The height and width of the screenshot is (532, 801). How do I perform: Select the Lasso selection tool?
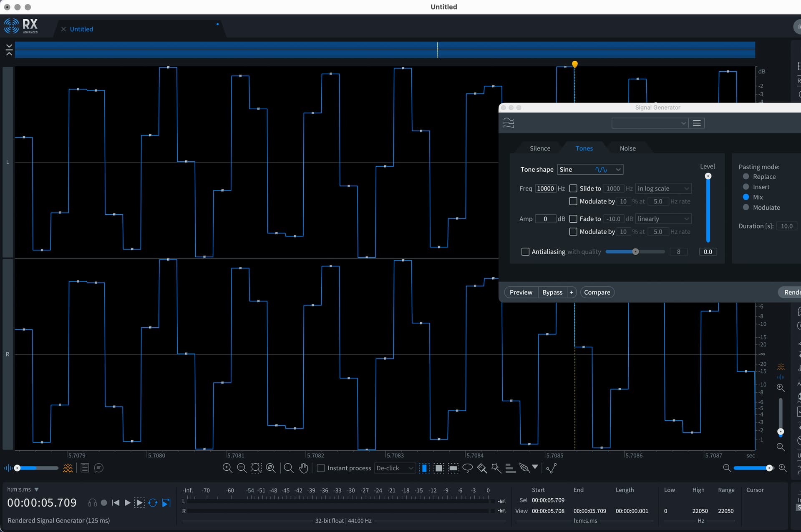467,468
